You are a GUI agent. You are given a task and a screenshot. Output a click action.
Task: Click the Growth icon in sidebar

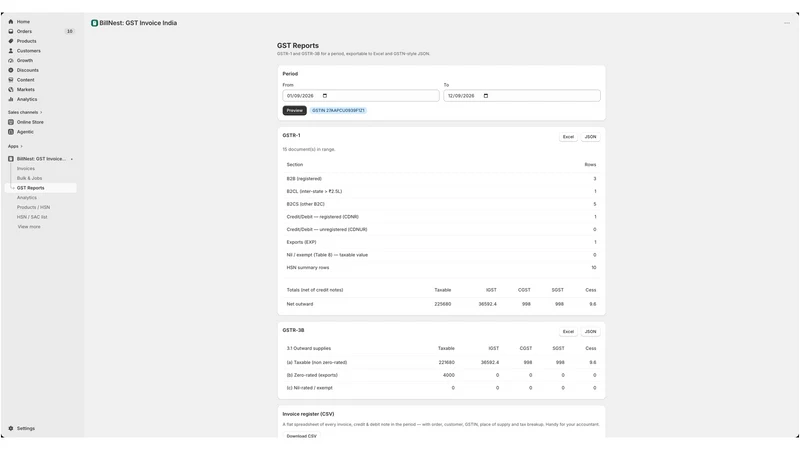[11, 60]
